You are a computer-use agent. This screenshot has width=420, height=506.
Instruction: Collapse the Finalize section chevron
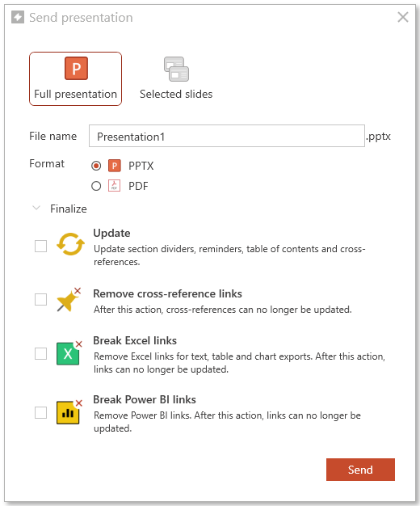[x=36, y=208]
